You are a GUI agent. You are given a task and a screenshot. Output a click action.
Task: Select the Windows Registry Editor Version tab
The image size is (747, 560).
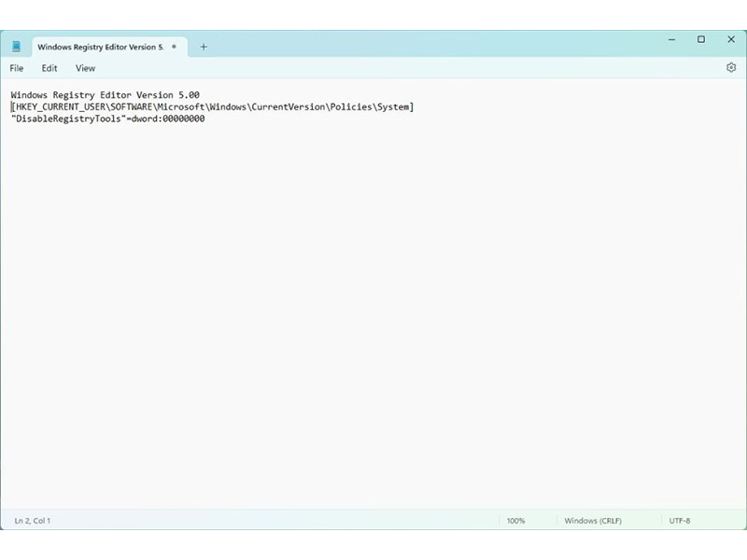[x=109, y=47]
